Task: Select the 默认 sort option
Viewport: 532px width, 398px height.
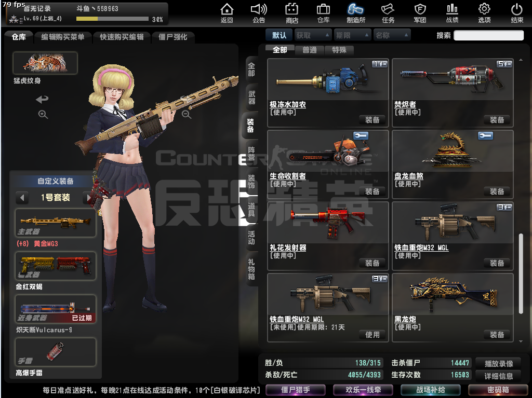Action: [279, 35]
